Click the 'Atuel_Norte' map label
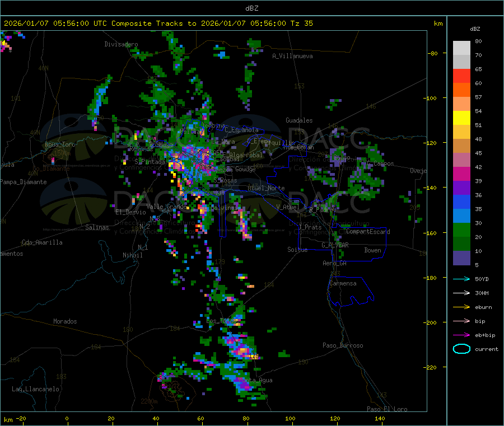 tap(266, 188)
